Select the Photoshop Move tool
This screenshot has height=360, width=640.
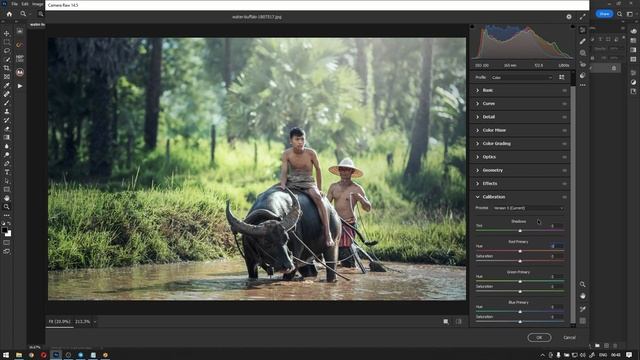(x=7, y=33)
